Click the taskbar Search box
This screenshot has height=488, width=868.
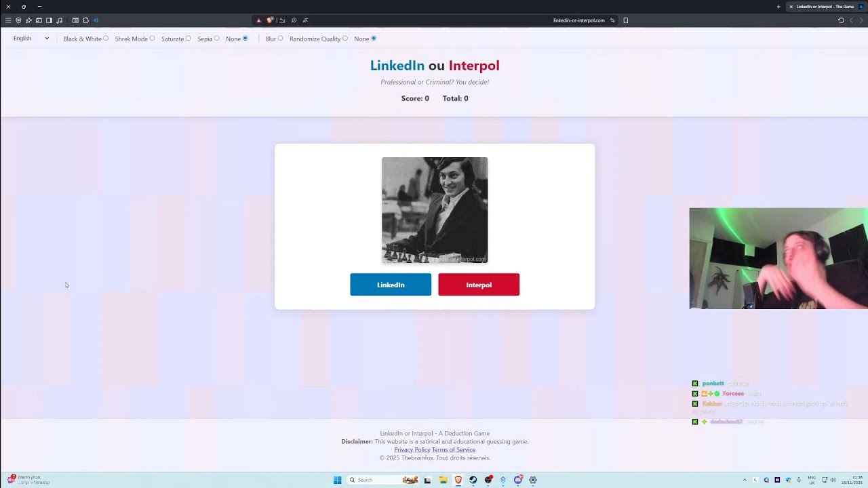click(x=383, y=480)
